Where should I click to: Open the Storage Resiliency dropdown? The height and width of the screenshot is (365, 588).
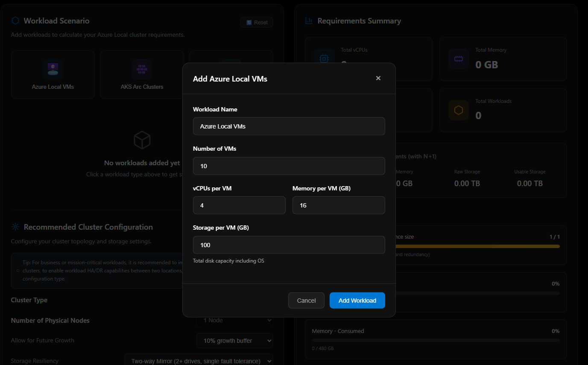point(199,361)
